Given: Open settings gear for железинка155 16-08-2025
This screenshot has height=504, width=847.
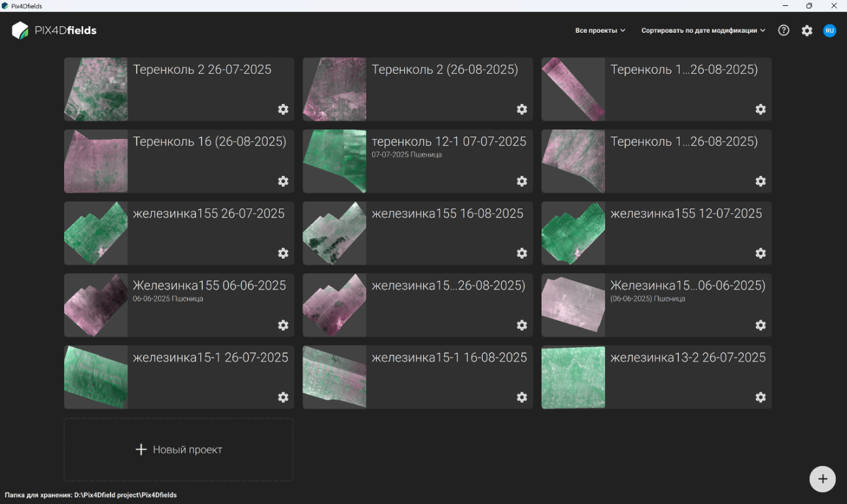Looking at the screenshot, I should pos(522,253).
